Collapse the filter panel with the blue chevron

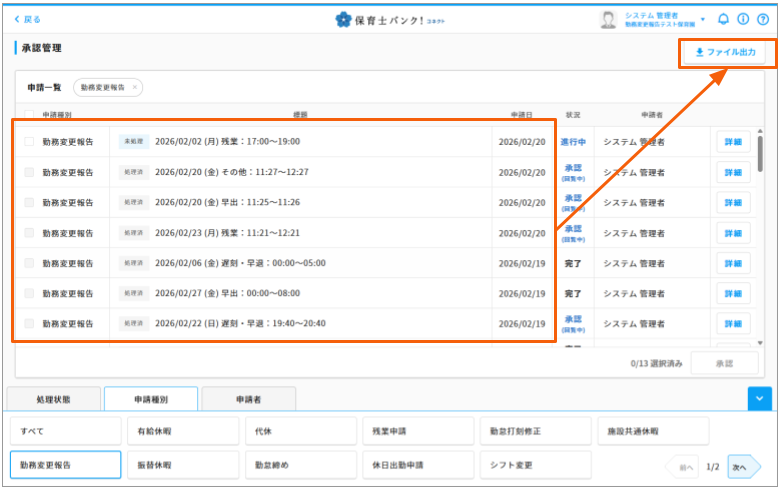pyautogui.click(x=759, y=398)
